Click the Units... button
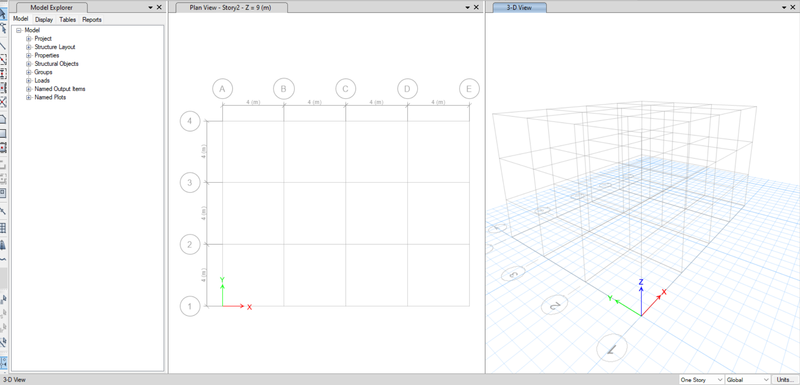This screenshot has width=800, height=385. pyautogui.click(x=786, y=380)
